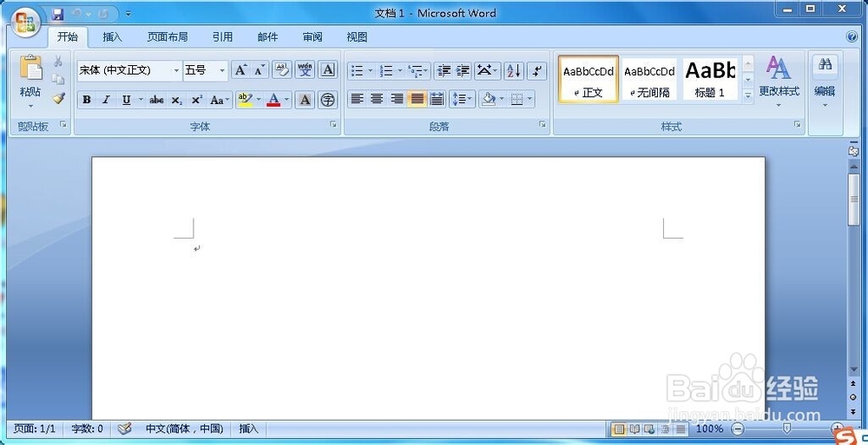Toggle Bold formatting
The width and height of the screenshot is (868, 445).
87,100
